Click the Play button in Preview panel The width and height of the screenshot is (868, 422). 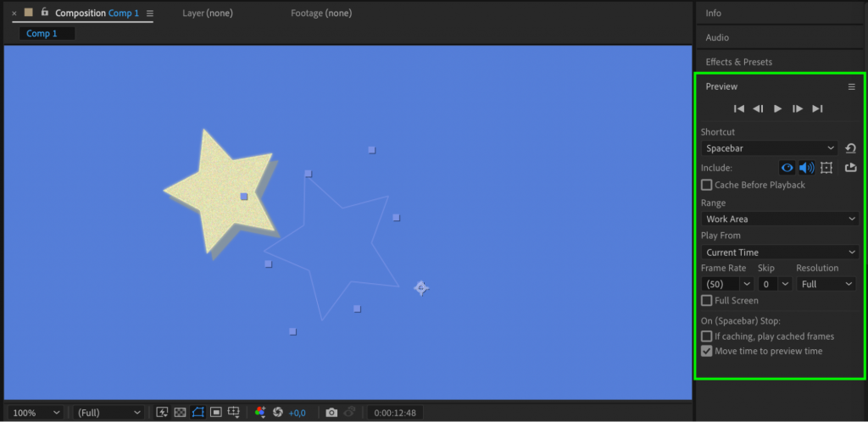point(777,108)
